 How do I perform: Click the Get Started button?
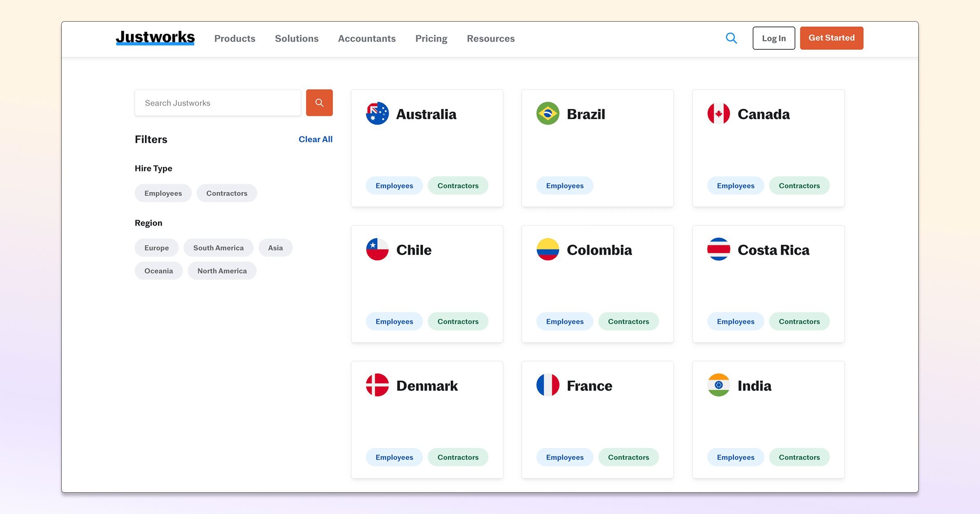[x=831, y=38]
